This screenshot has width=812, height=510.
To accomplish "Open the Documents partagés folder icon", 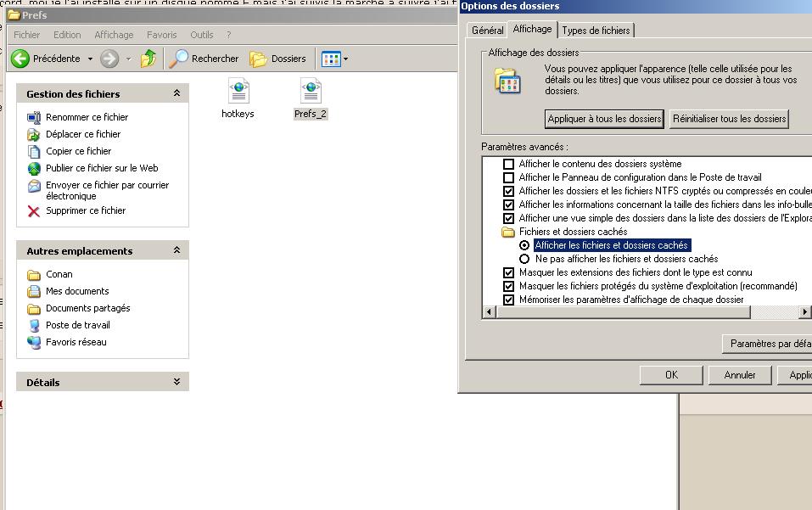I will pyautogui.click(x=34, y=309).
